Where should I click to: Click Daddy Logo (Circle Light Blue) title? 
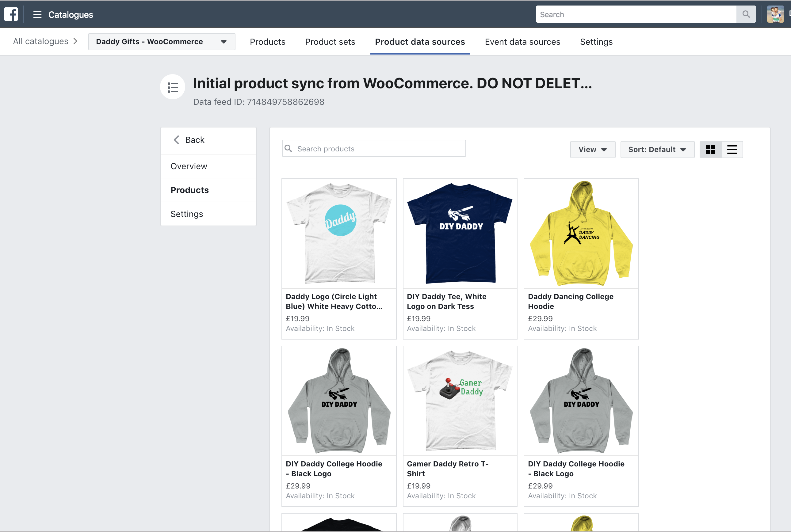coord(334,301)
